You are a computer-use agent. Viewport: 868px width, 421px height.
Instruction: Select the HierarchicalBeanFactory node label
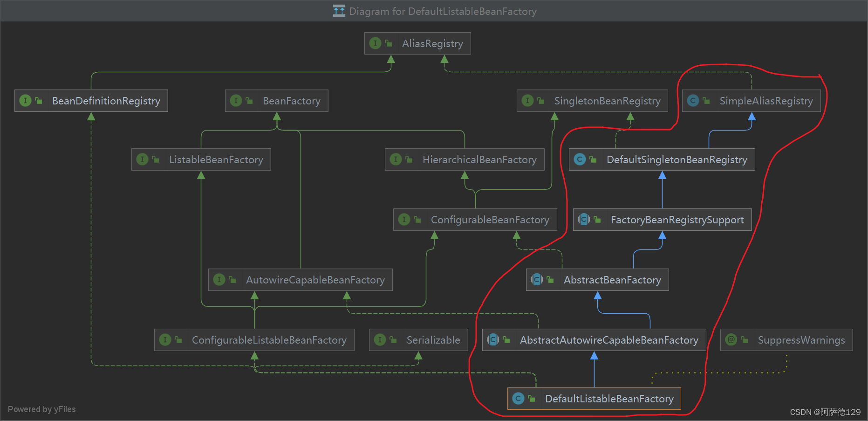[479, 160]
